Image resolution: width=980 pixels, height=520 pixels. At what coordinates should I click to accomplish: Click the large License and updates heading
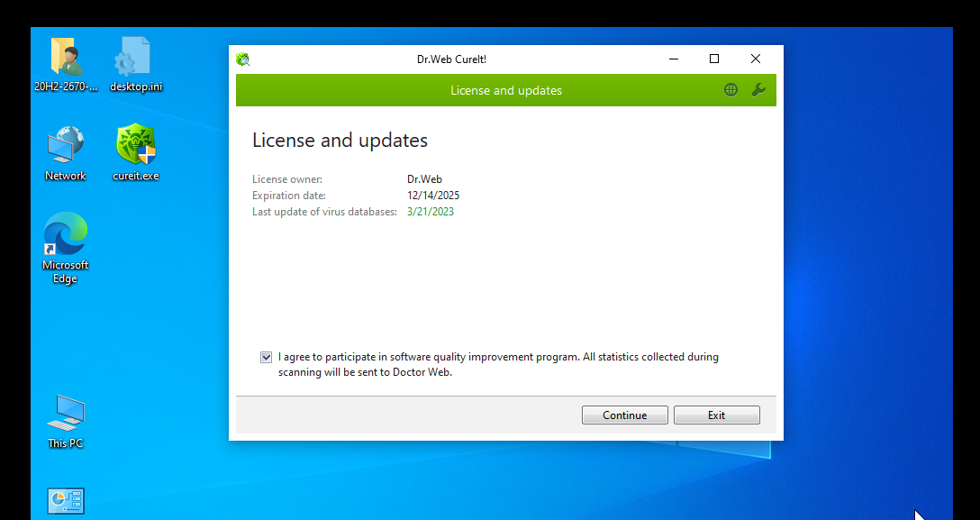click(x=340, y=141)
